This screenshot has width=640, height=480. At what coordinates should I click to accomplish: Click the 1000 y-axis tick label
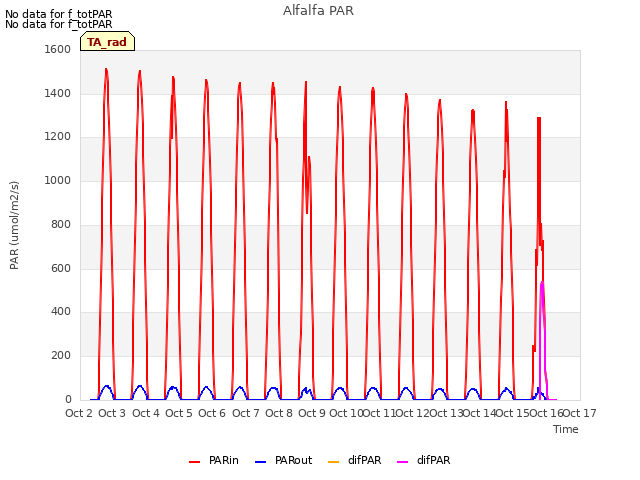point(58,180)
